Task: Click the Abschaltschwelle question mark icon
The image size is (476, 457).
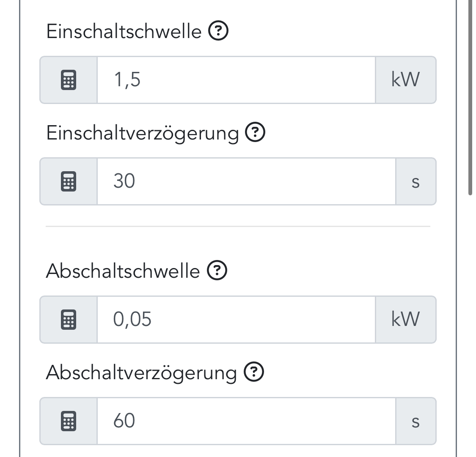Action: 217,271
